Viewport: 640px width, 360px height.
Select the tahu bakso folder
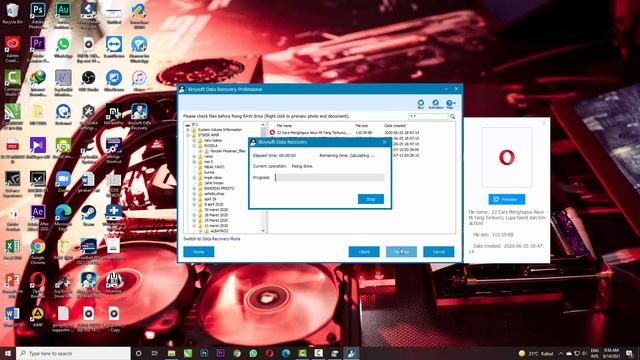(x=213, y=140)
